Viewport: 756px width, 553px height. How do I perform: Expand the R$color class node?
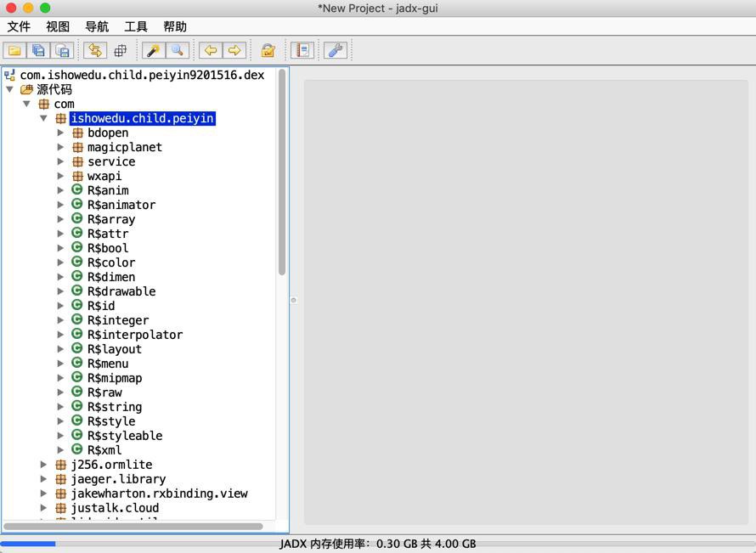(61, 262)
